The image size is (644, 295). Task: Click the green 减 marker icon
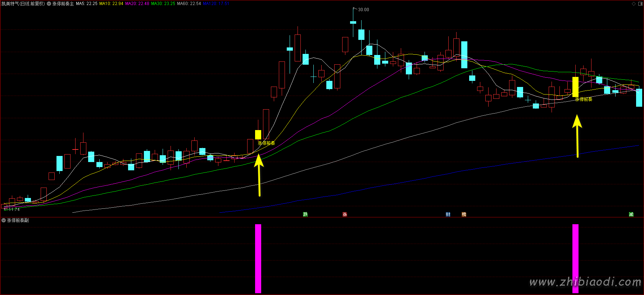(x=631, y=215)
